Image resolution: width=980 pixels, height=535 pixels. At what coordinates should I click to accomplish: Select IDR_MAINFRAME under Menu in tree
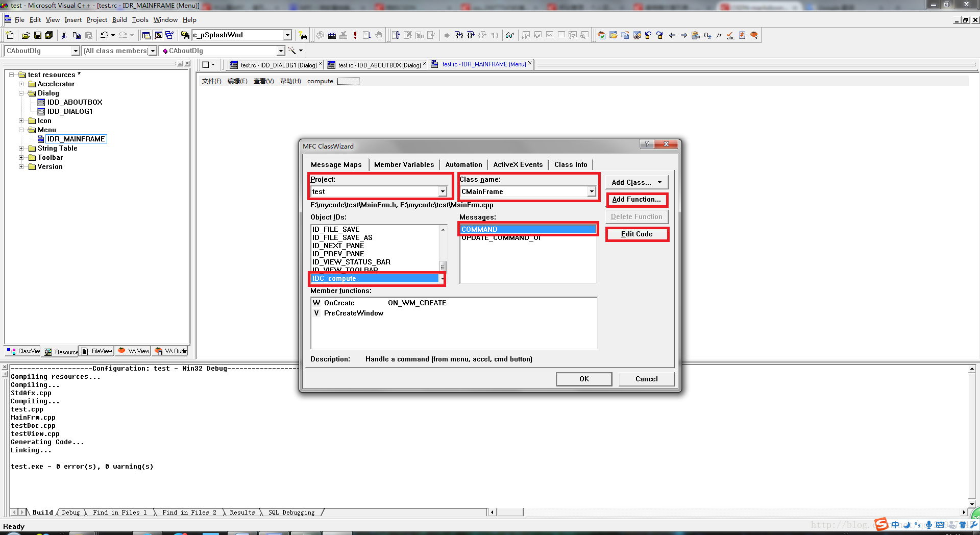tap(76, 139)
